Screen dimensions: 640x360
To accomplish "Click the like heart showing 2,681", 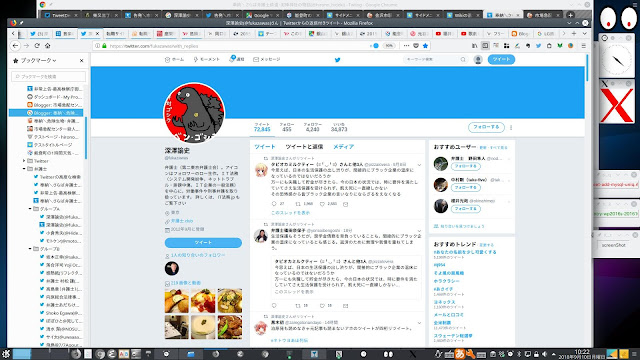I will [322, 204].
